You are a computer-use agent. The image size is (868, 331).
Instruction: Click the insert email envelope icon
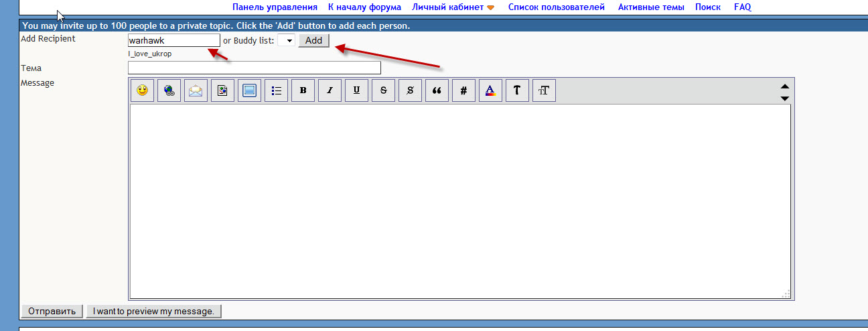196,90
